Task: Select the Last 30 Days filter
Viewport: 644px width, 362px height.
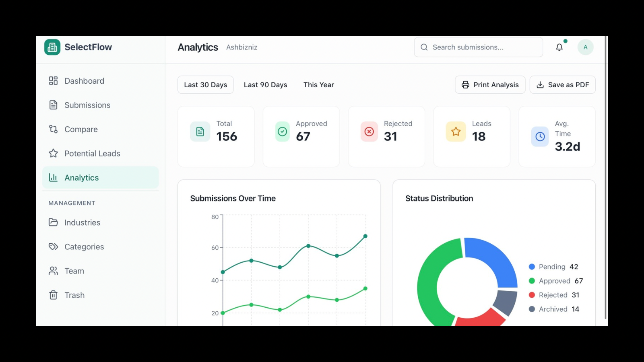Action: 205,84
